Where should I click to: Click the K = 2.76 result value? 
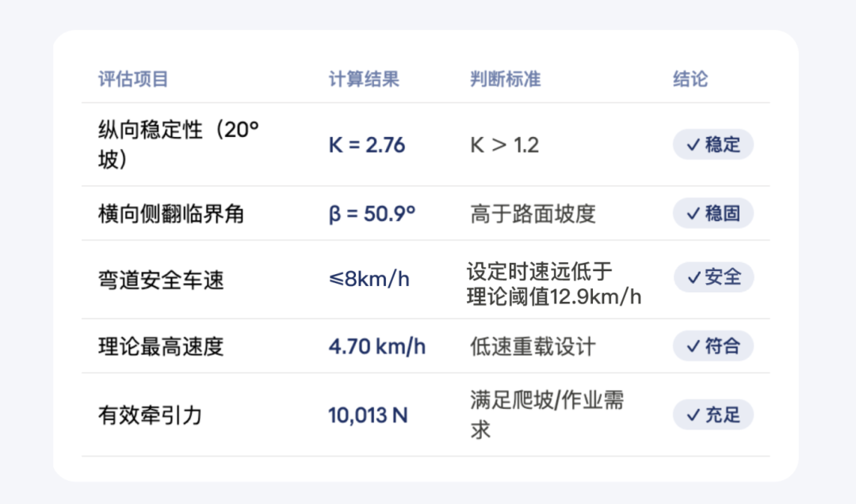tap(367, 145)
